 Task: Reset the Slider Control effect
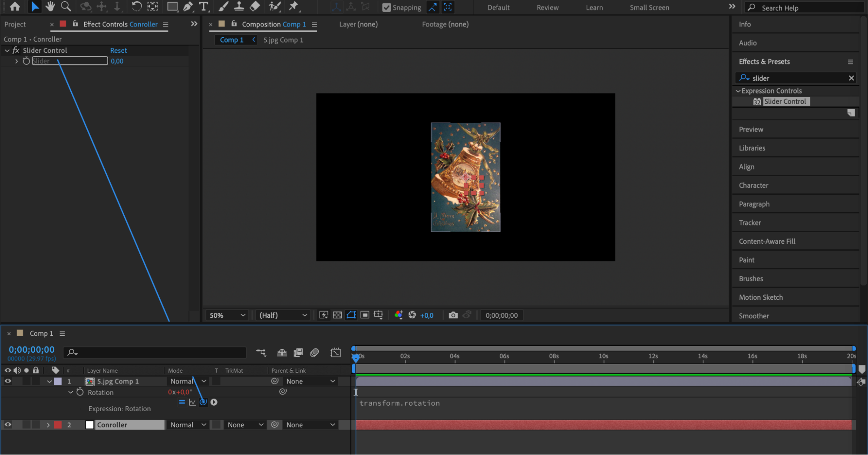pyautogui.click(x=118, y=50)
